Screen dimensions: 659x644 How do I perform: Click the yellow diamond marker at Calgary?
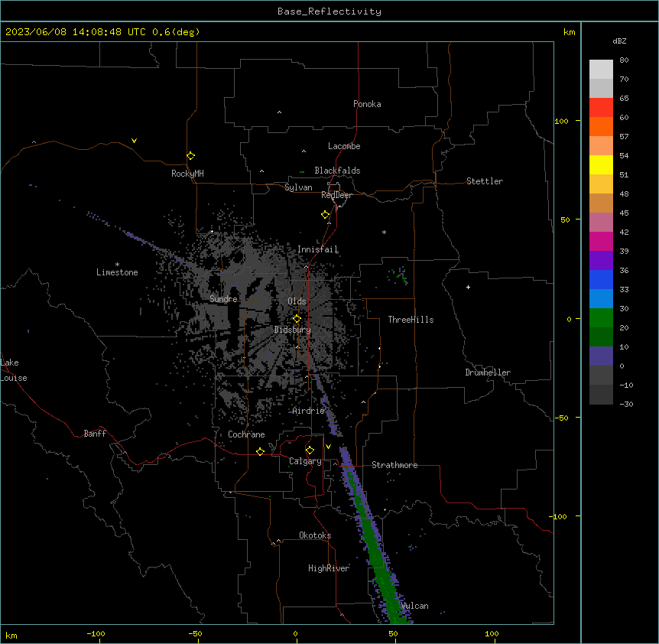(310, 450)
